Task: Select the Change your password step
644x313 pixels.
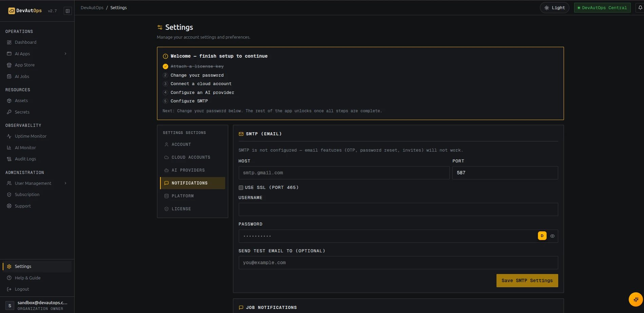Action: [197, 75]
